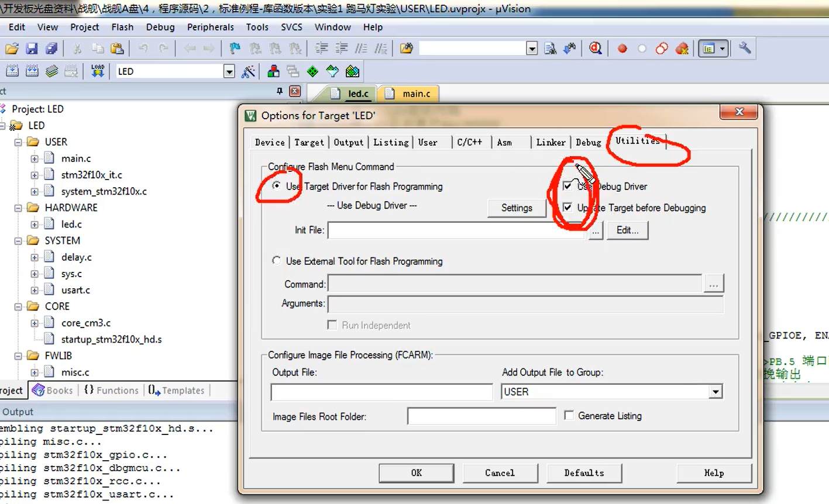Enable the Generate Listing checkbox

coord(569,415)
